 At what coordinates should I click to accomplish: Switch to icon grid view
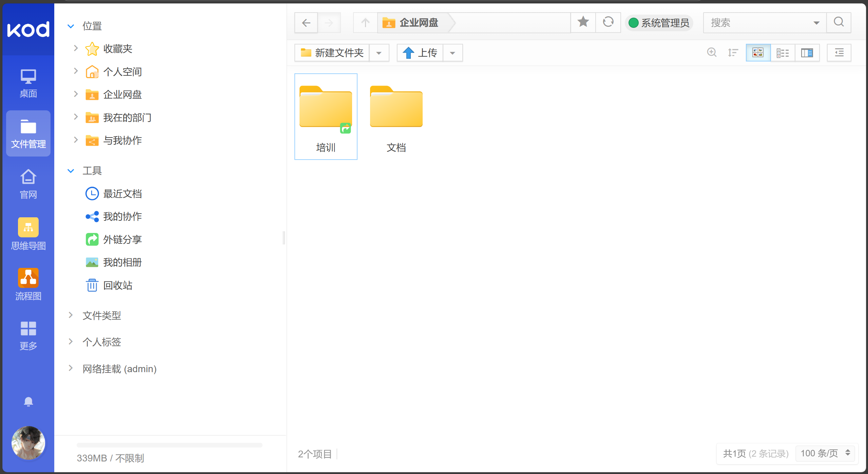click(x=758, y=53)
